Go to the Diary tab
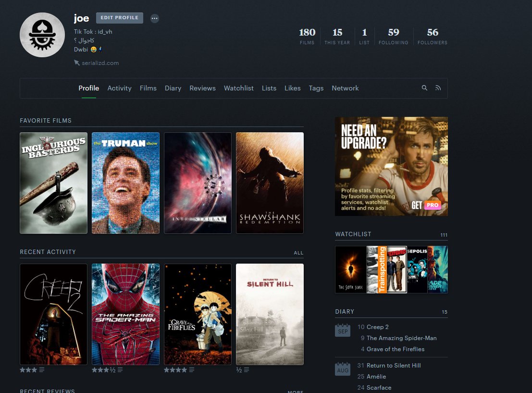This screenshot has height=393, width=532. (173, 88)
